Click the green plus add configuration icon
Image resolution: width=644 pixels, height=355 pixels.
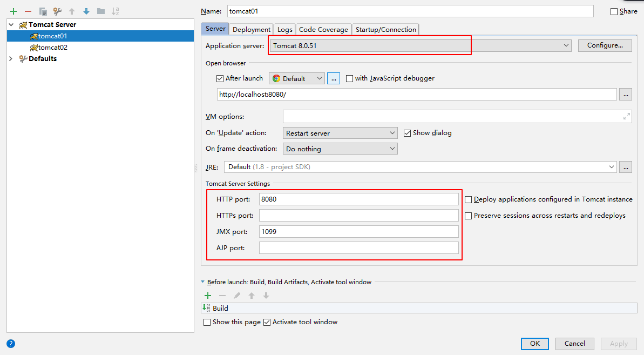tap(13, 11)
